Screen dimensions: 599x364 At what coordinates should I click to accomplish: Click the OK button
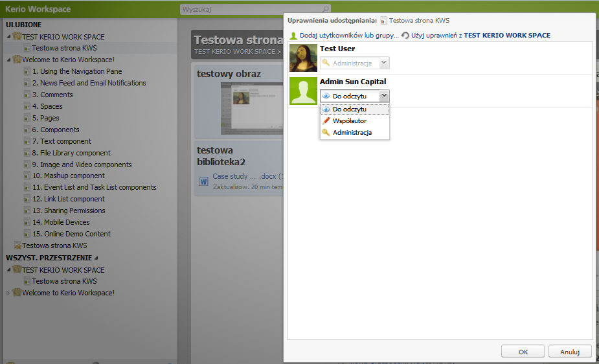pyautogui.click(x=523, y=352)
